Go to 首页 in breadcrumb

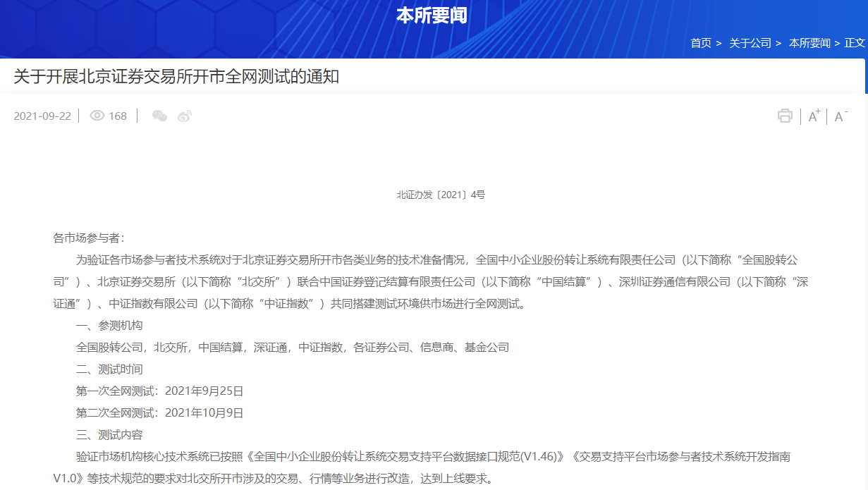(x=701, y=43)
